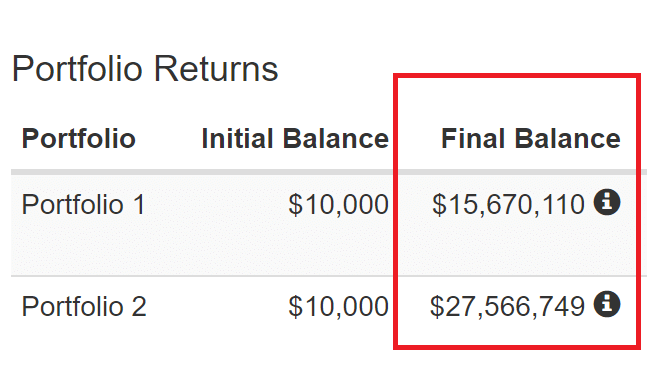Click the Portfolio 1 row label
Image resolution: width=647 pixels, height=369 pixels.
coord(83,204)
